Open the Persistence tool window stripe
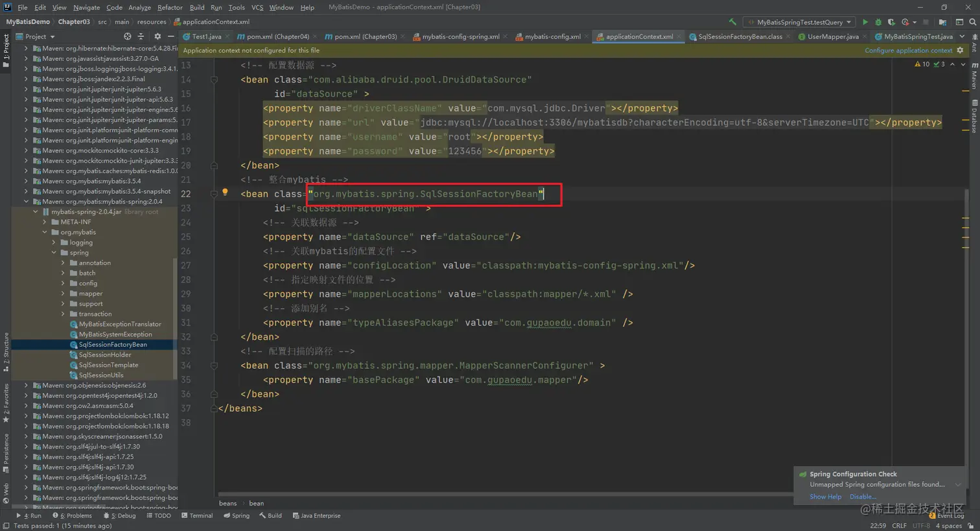Image resolution: width=980 pixels, height=531 pixels. pos(6,453)
